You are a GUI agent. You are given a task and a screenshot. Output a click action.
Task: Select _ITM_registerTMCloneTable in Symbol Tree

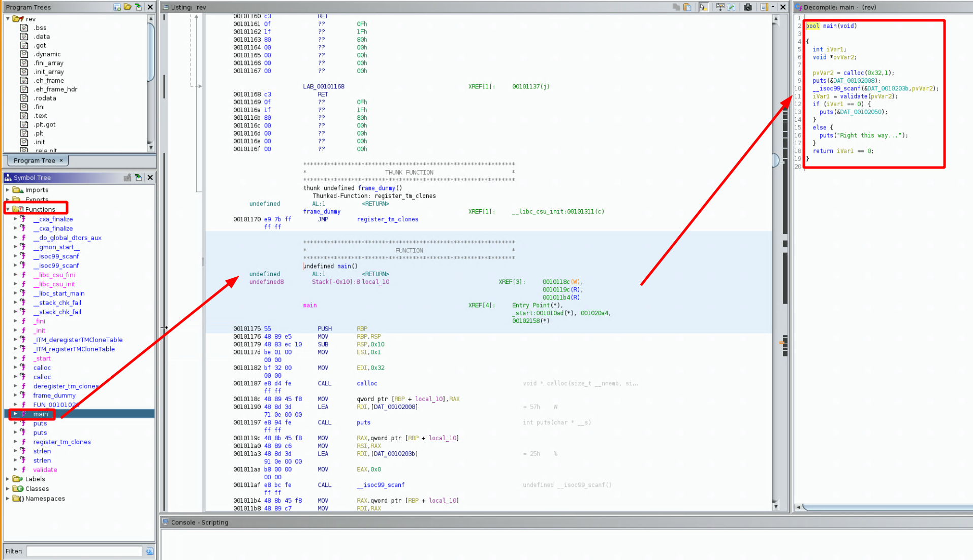click(74, 349)
